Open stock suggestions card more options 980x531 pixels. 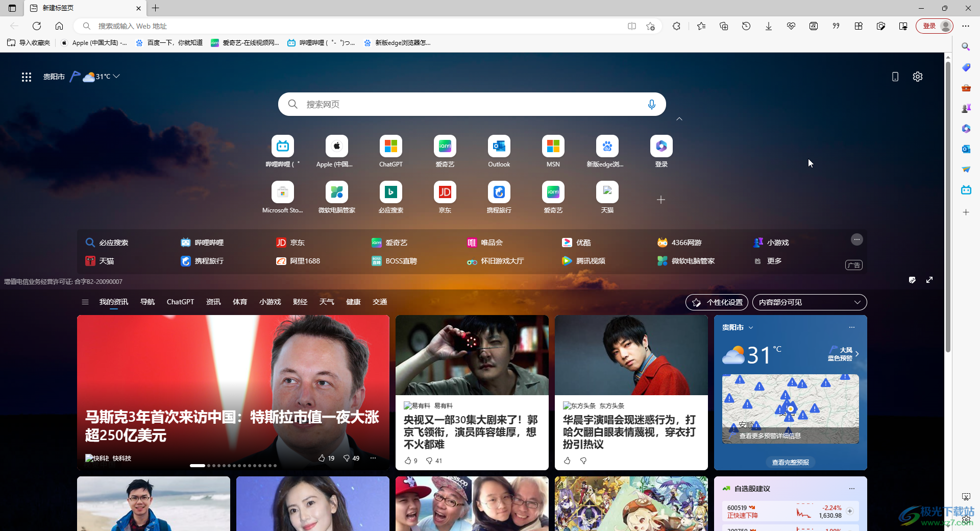(851, 489)
